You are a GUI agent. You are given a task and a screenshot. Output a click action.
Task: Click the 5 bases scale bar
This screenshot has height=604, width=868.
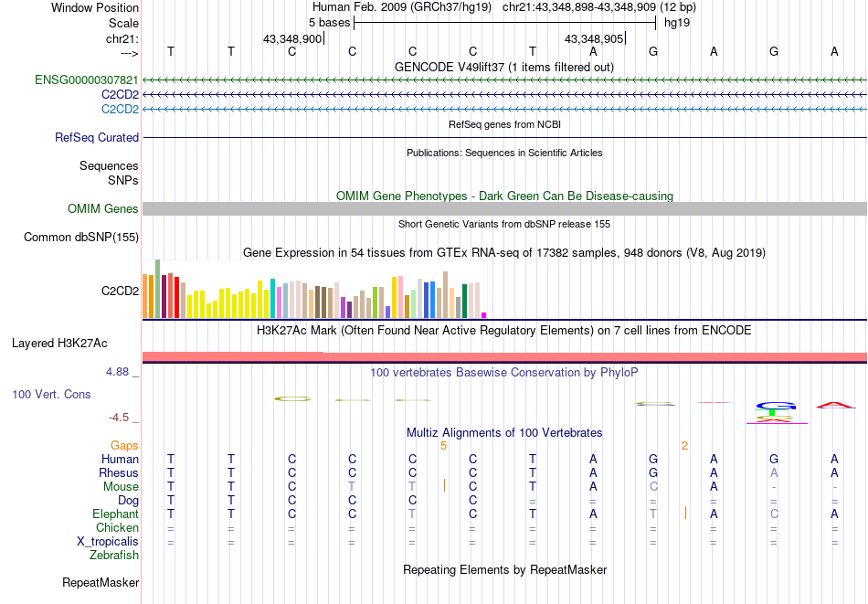pos(505,23)
